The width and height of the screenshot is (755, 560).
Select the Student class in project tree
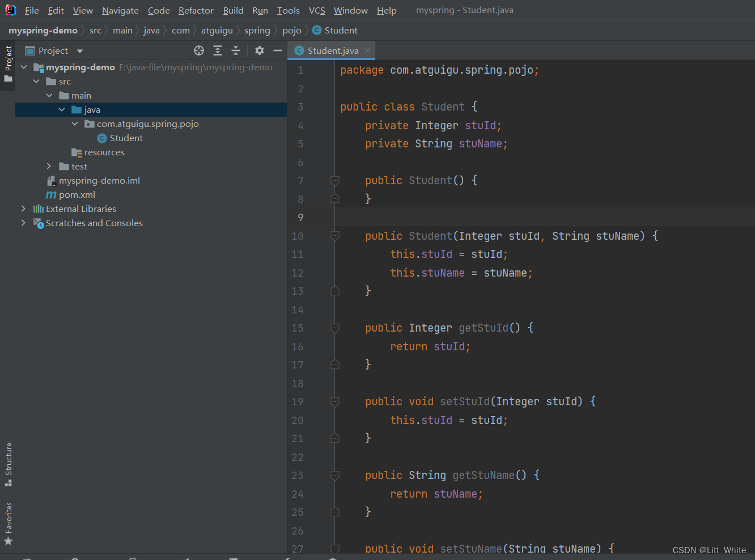tap(126, 138)
